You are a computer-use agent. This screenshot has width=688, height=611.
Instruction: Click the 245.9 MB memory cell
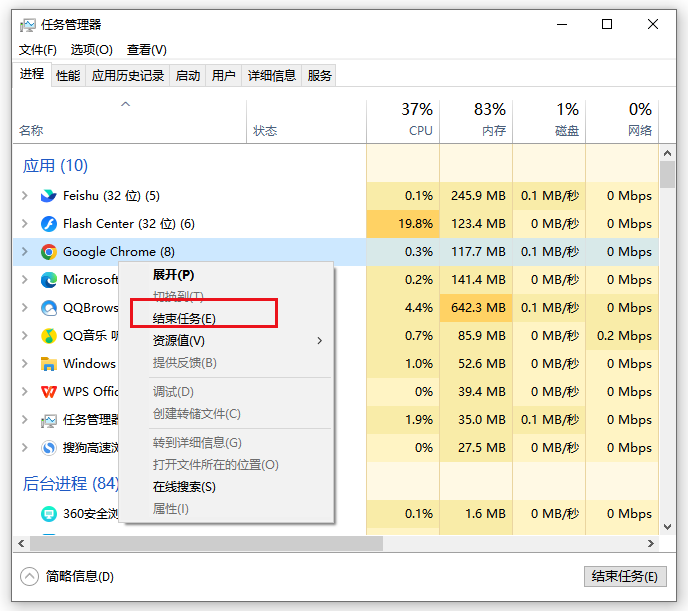(476, 196)
